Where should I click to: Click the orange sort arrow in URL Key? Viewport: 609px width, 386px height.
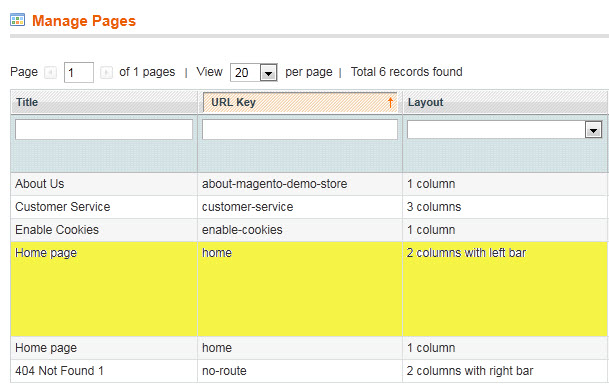coord(390,103)
